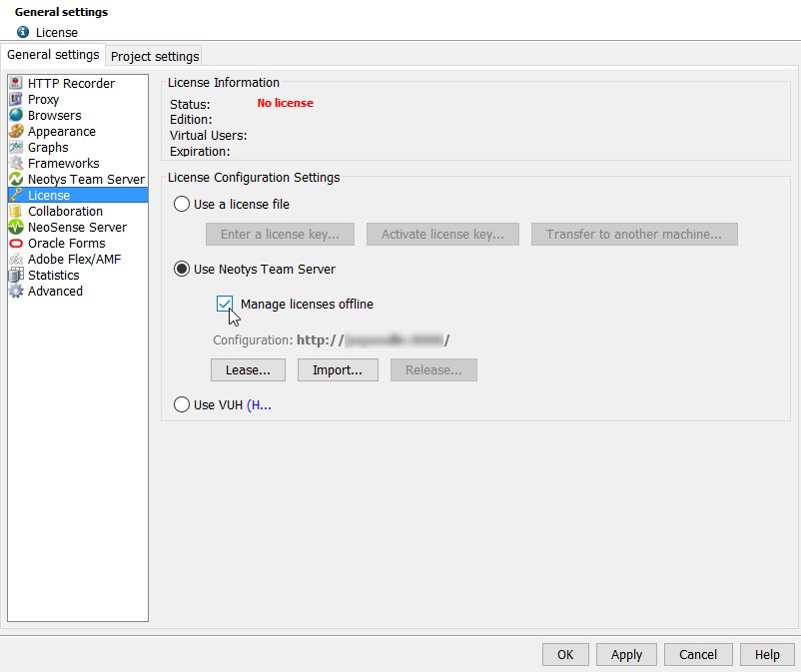Click the HTTP Recorder icon in sidebar

[x=16, y=84]
